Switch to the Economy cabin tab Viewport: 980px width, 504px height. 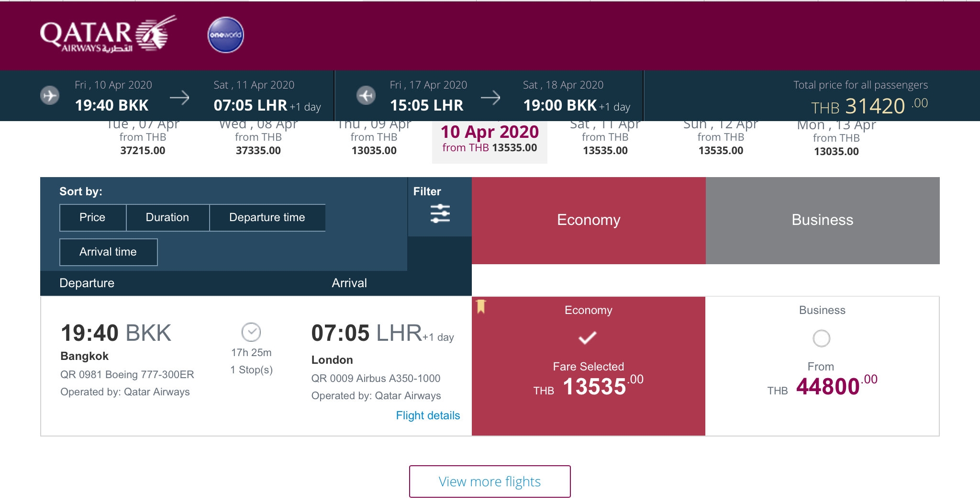click(589, 220)
